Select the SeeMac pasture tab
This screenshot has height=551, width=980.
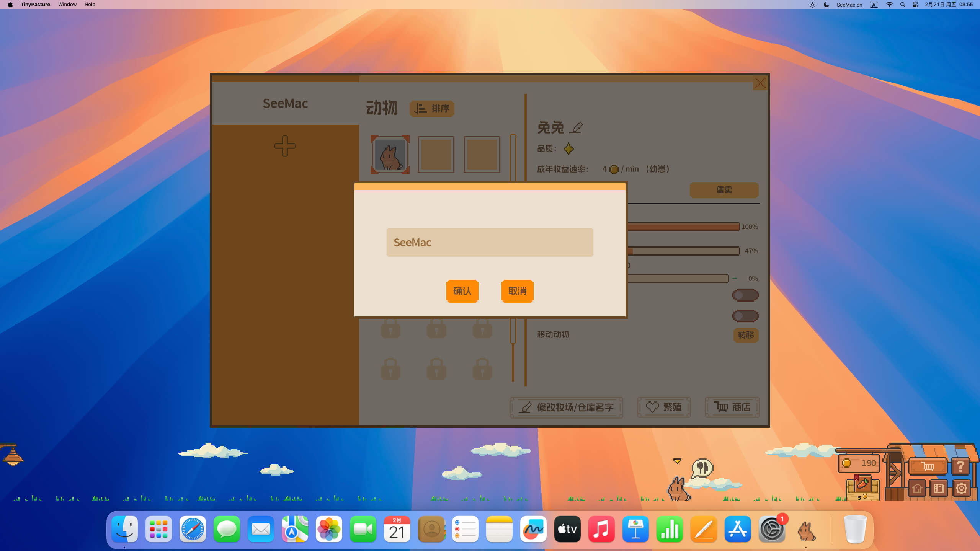click(285, 103)
